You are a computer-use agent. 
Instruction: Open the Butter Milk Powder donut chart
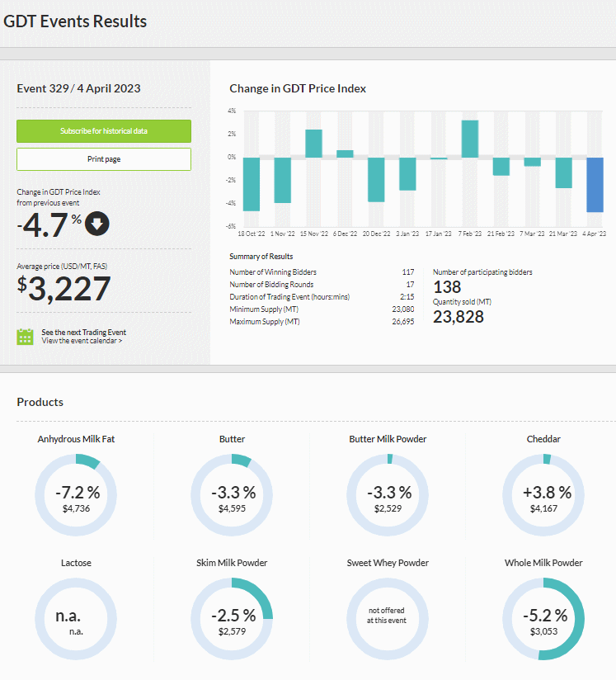(x=388, y=495)
